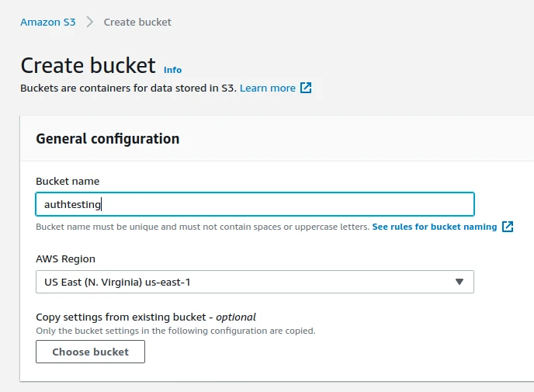Image resolution: width=534 pixels, height=392 pixels.
Task: Click external link icon after bucket naming rules
Action: pos(508,227)
